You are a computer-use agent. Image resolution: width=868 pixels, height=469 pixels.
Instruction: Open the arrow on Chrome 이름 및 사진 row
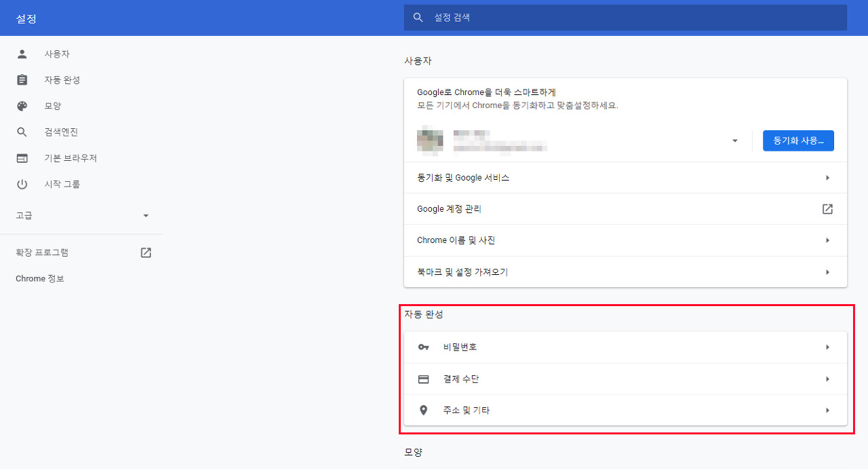click(x=827, y=240)
